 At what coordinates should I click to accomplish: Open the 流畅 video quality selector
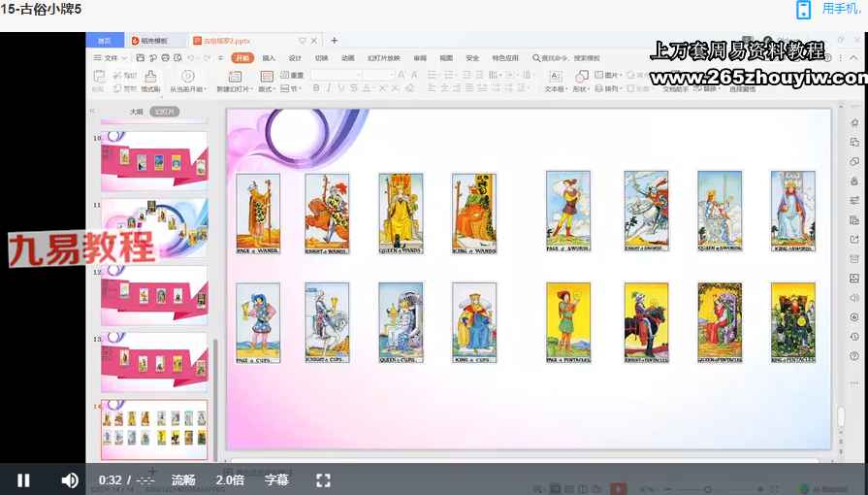[183, 480]
